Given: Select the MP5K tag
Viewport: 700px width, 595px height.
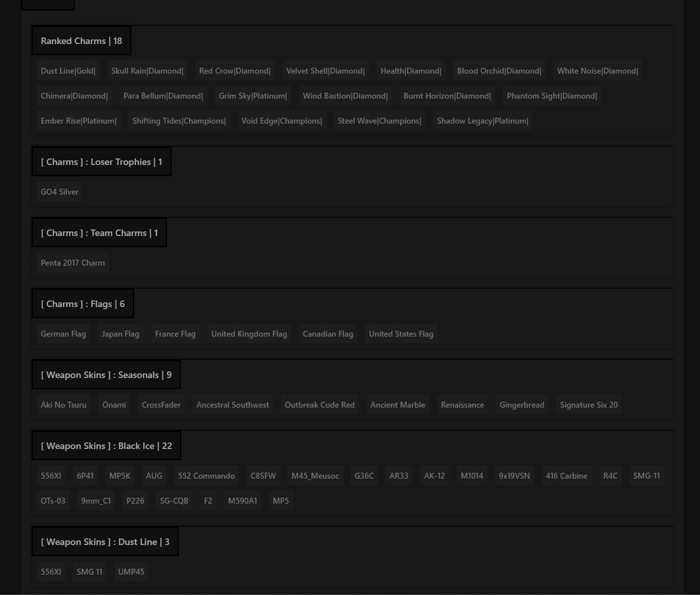Looking at the screenshot, I should pyautogui.click(x=120, y=476).
